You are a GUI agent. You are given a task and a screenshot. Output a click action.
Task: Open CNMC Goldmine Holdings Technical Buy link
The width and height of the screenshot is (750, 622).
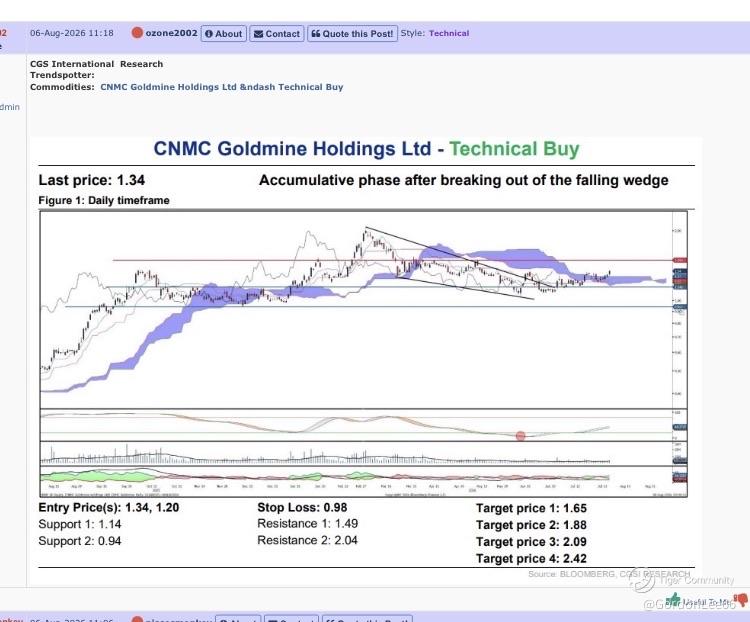click(221, 87)
